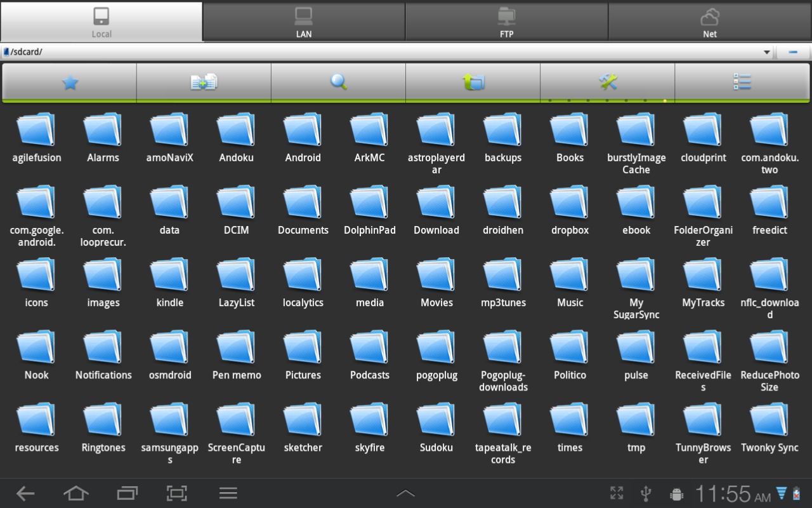Tap the screen capture system button
The image size is (812, 508).
coord(177,493)
